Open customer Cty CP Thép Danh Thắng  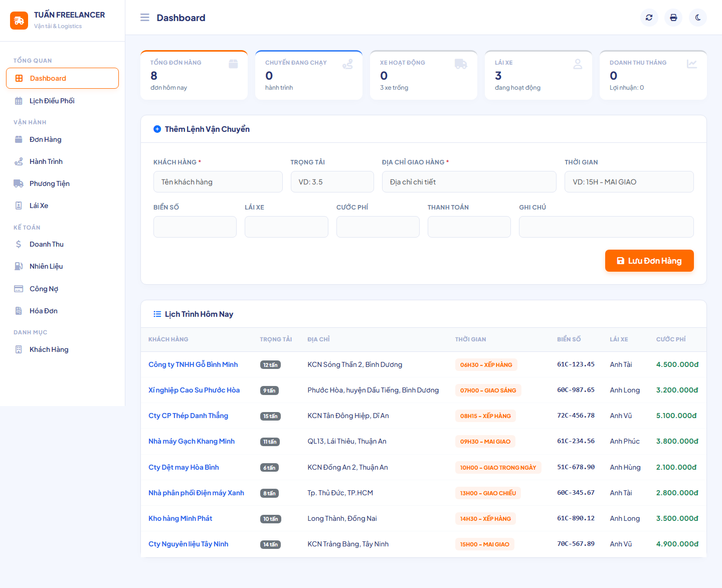click(x=188, y=416)
